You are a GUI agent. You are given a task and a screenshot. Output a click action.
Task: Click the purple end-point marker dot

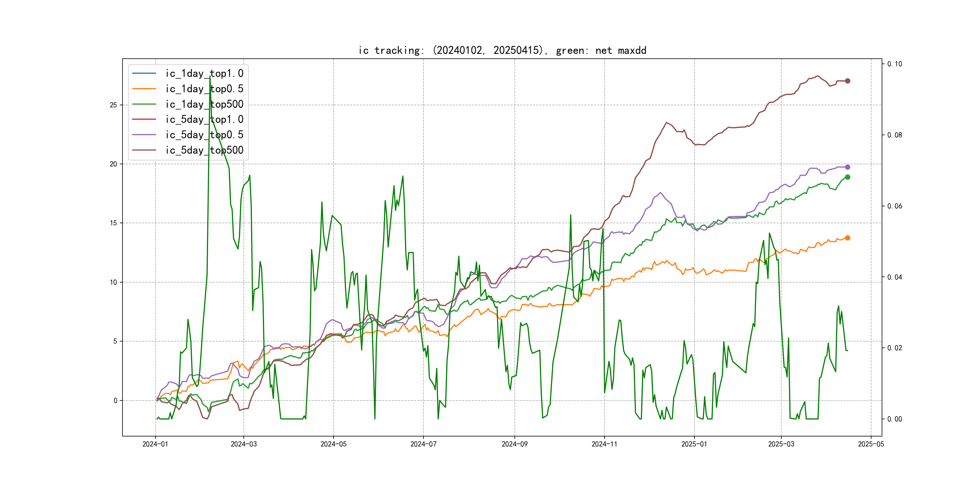tap(847, 167)
